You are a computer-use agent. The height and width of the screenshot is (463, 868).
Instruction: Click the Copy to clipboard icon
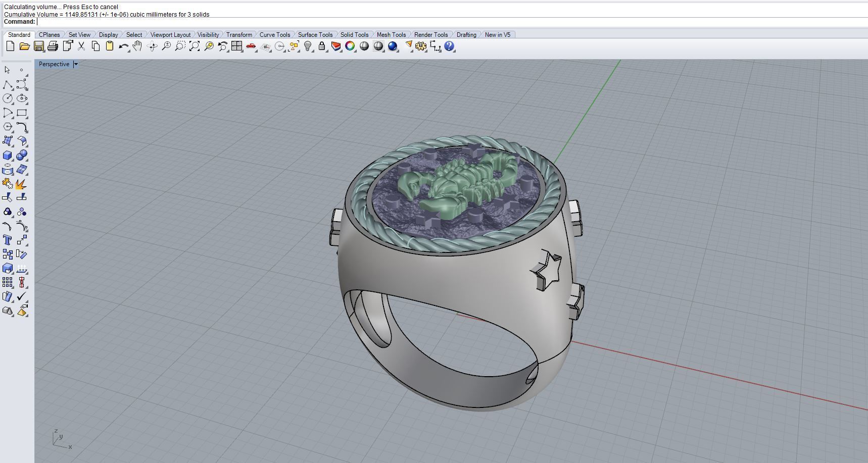(95, 46)
